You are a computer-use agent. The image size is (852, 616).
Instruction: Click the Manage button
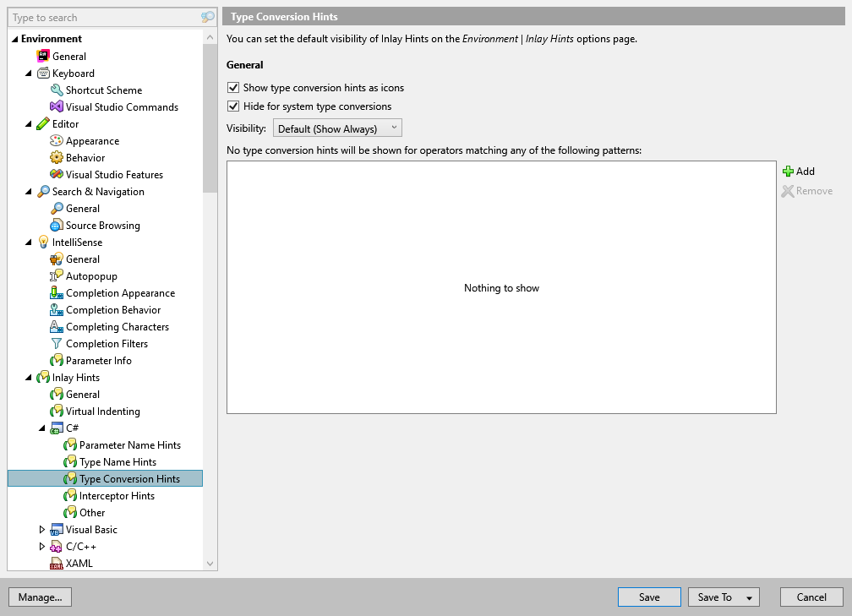point(40,597)
